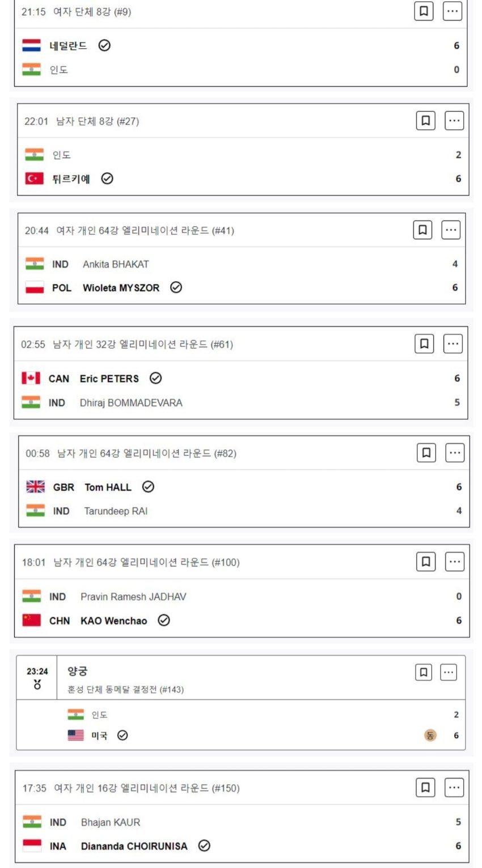Open more options for match #100
The width and height of the screenshot is (482, 868).
coord(454,561)
